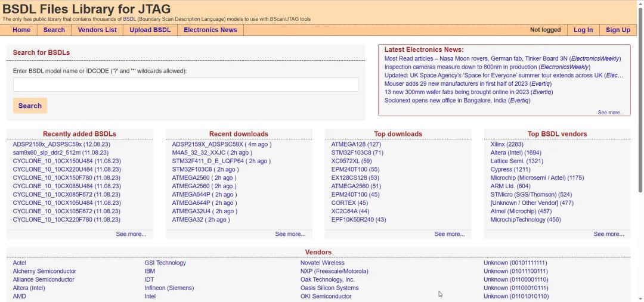Click the orange Search button

30,105
